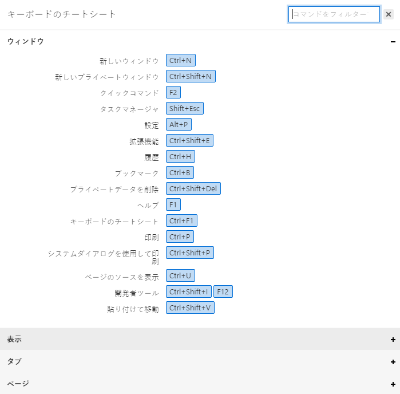
Task: Select the Ctrl+Shift+V shortcut box
Action: click(x=190, y=308)
